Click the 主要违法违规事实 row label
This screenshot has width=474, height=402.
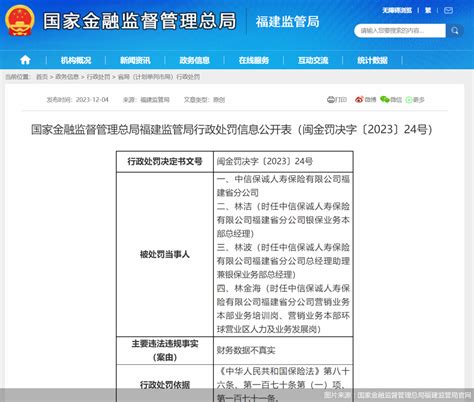coord(165,350)
